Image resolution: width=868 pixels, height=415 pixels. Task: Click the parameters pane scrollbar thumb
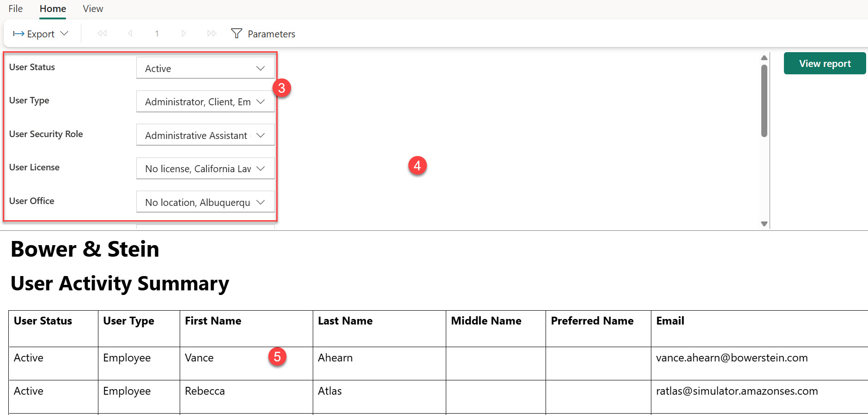pos(764,101)
